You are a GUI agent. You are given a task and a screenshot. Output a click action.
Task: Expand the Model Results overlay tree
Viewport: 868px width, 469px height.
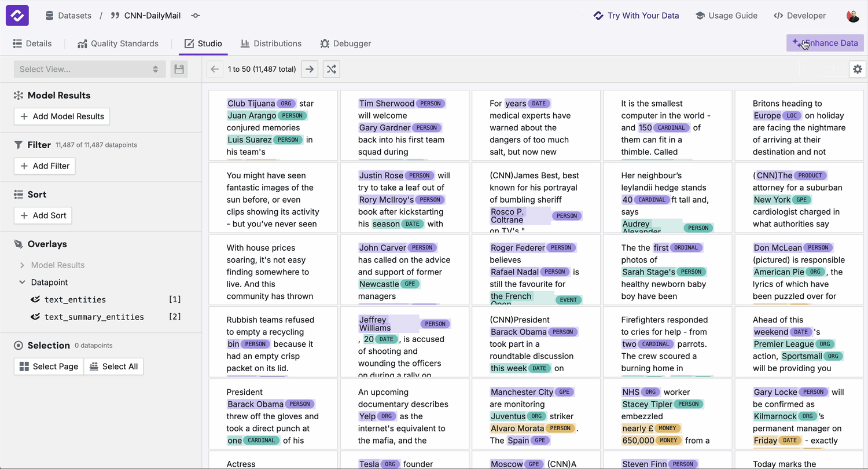click(x=22, y=265)
